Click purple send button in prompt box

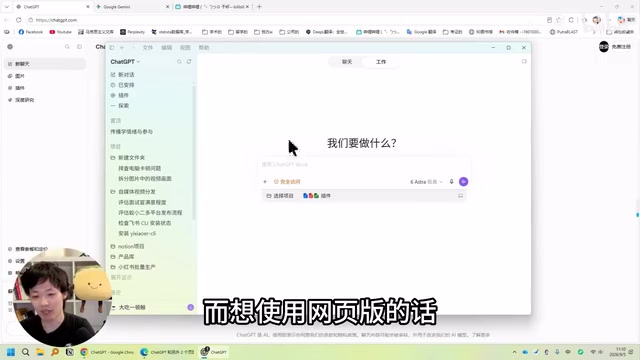click(463, 182)
